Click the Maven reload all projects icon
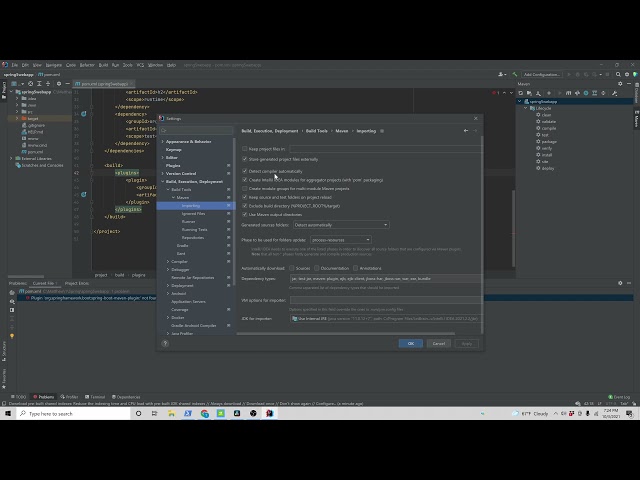This screenshot has height=480, width=640. (x=520, y=93)
